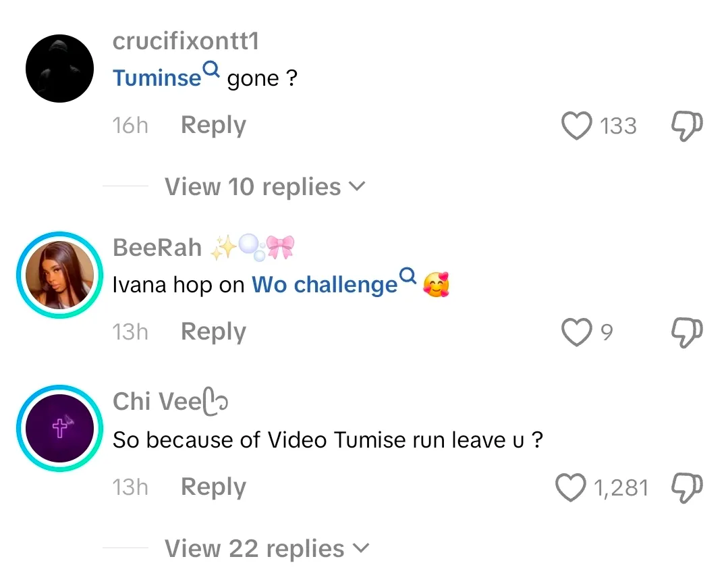Open the Wo challenge search link
Screen dimensions: 728x586
(x=325, y=285)
